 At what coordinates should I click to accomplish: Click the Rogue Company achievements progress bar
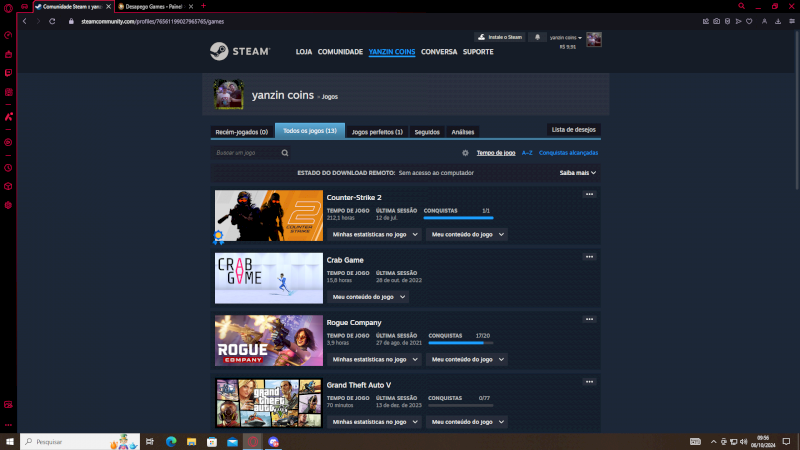pyautogui.click(x=461, y=343)
